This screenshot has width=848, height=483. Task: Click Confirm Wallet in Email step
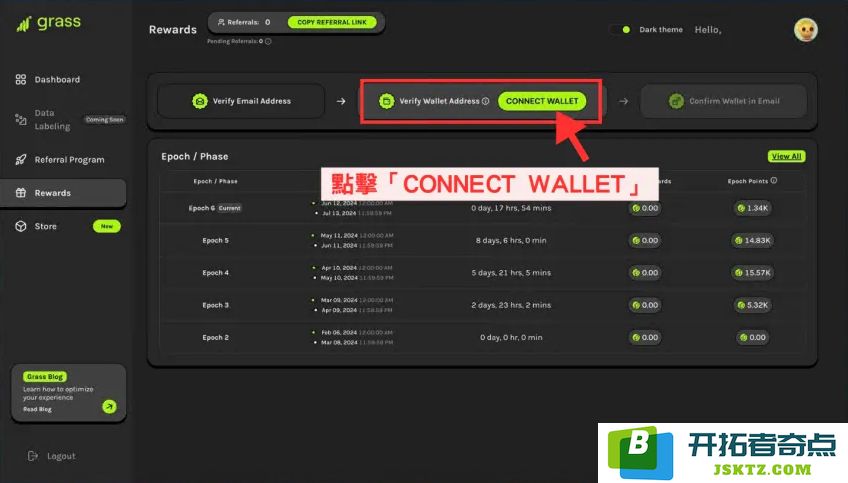pos(724,101)
